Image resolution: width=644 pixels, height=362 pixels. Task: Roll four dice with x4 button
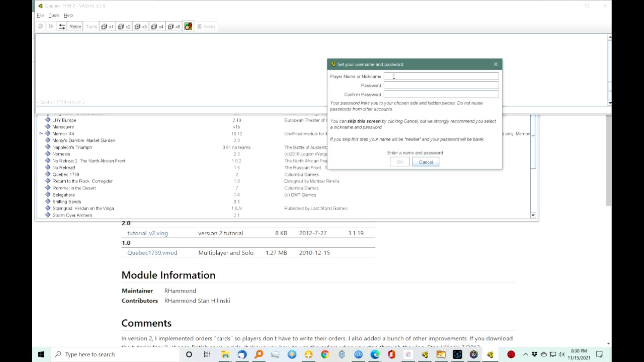point(157,26)
